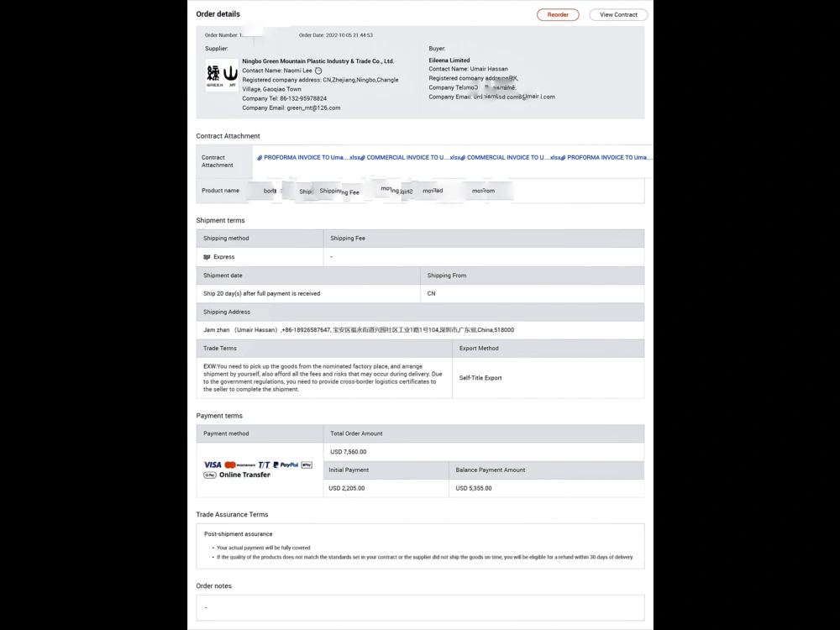This screenshot has height=630, width=840.
Task: Click the Green Mountain supplier logo
Action: (x=222, y=75)
